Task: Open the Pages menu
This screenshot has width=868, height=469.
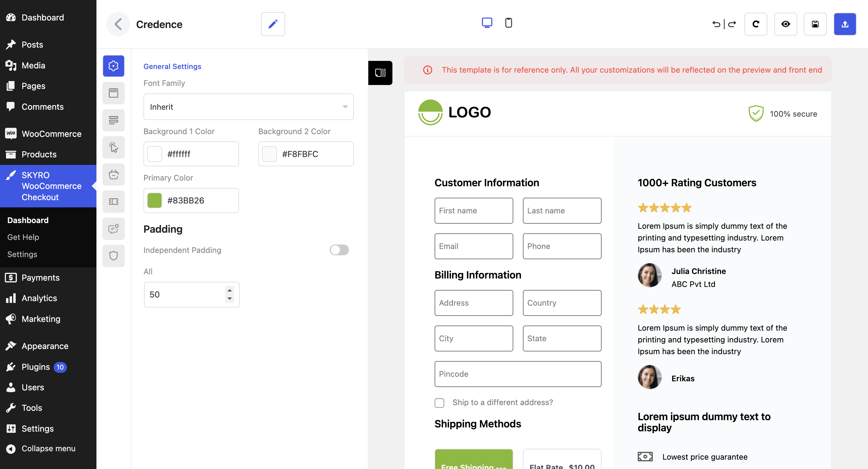Action: (x=48, y=86)
